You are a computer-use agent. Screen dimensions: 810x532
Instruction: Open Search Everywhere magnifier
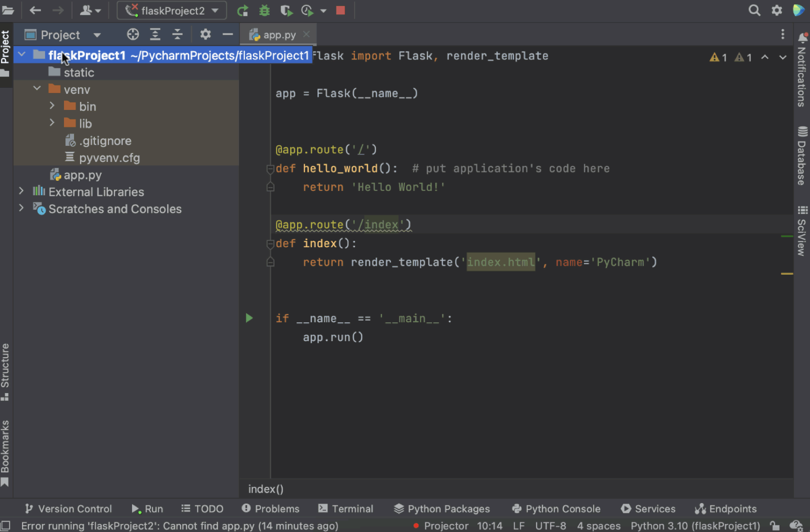[754, 10]
